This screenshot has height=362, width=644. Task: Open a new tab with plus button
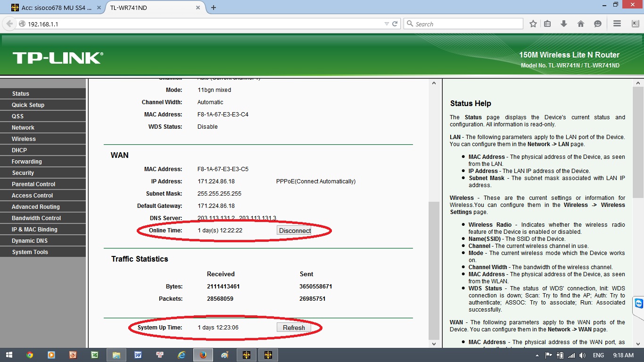point(214,8)
